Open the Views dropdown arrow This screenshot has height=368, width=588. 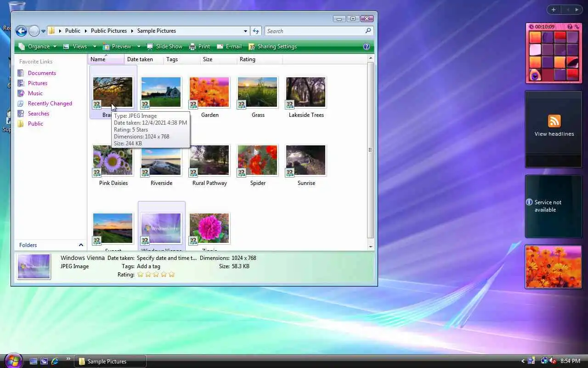point(95,46)
